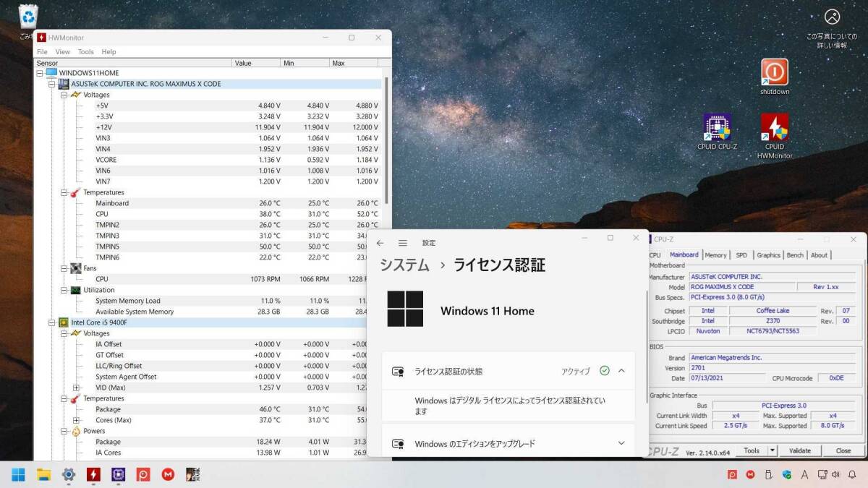Image resolution: width=868 pixels, height=488 pixels.
Task: Collapse the ASUSTeK COMPUTER INC. node
Action: [51, 84]
